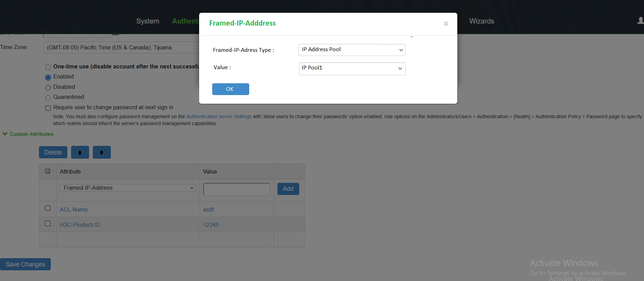The width and height of the screenshot is (644, 281).
Task: Click the Save Changes button
Action: point(25,264)
